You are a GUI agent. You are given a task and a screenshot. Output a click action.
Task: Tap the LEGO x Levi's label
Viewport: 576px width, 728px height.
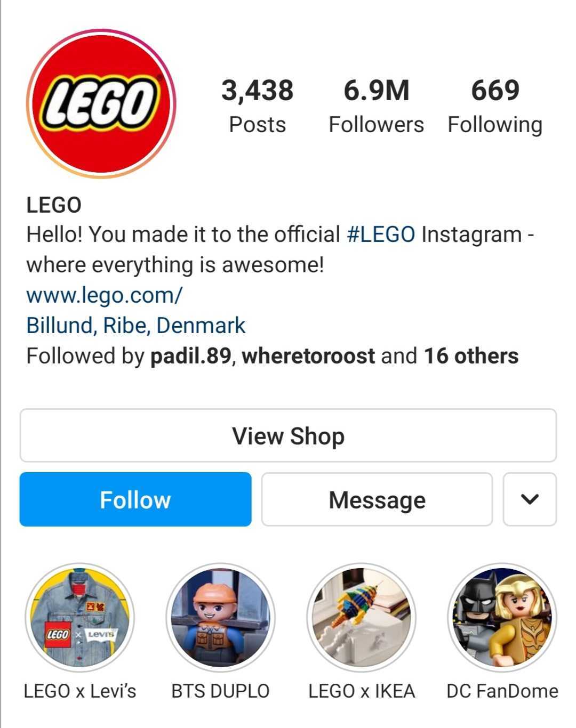click(80, 691)
